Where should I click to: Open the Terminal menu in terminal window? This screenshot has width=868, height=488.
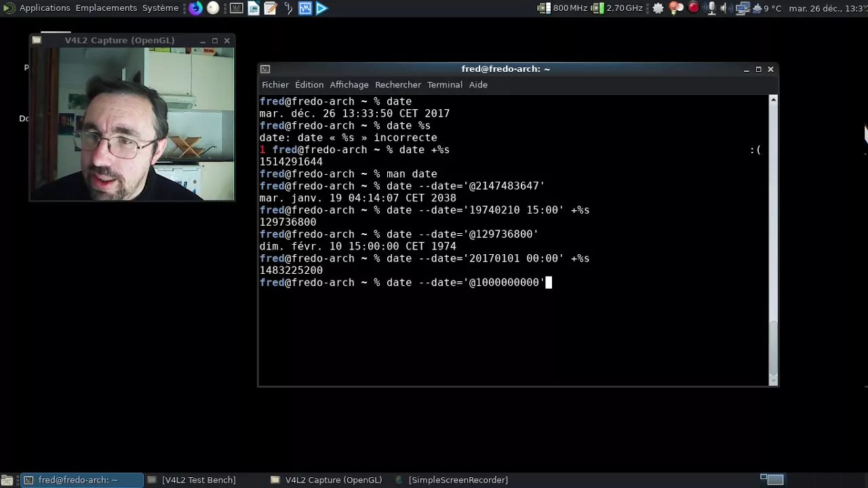(445, 85)
